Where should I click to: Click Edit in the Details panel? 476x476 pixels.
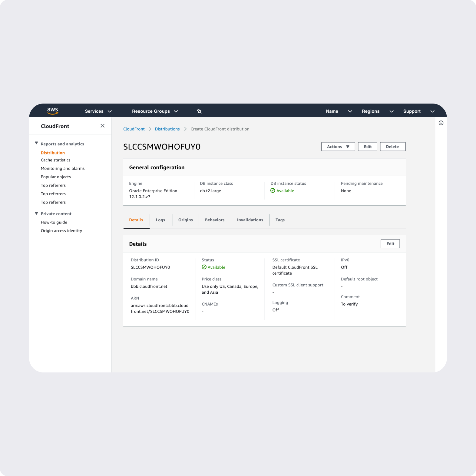coord(390,244)
